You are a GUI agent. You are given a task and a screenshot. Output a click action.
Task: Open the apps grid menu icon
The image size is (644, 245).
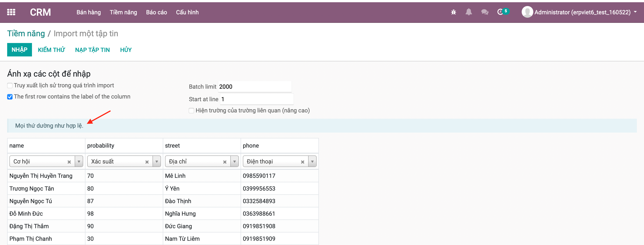click(x=11, y=12)
